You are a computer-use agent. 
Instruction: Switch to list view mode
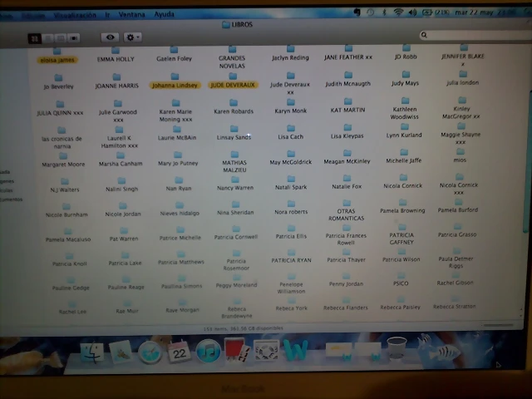[x=48, y=38]
